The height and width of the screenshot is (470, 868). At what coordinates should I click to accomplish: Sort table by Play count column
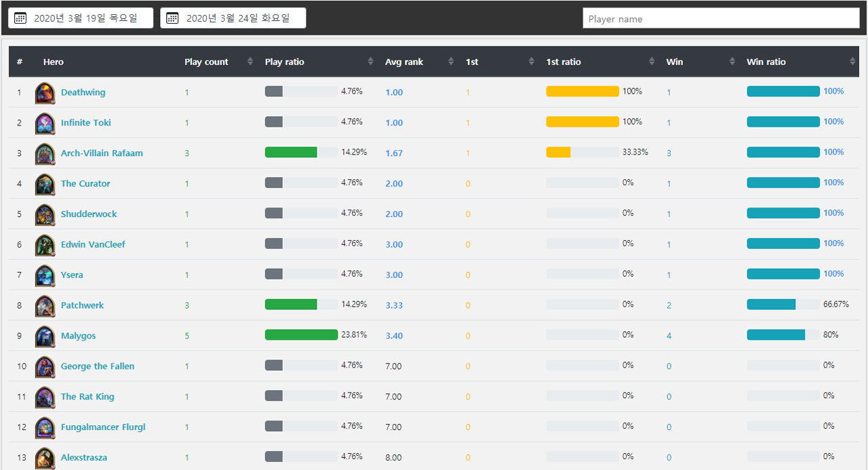207,62
